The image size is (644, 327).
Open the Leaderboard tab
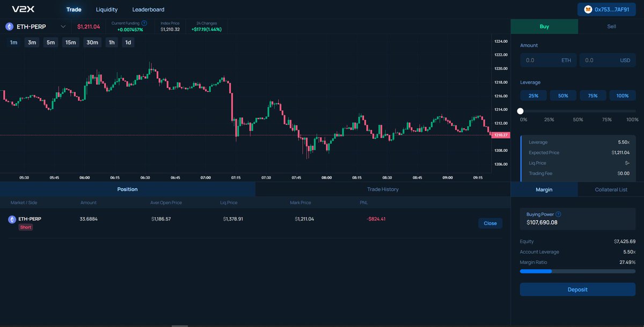coord(149,10)
